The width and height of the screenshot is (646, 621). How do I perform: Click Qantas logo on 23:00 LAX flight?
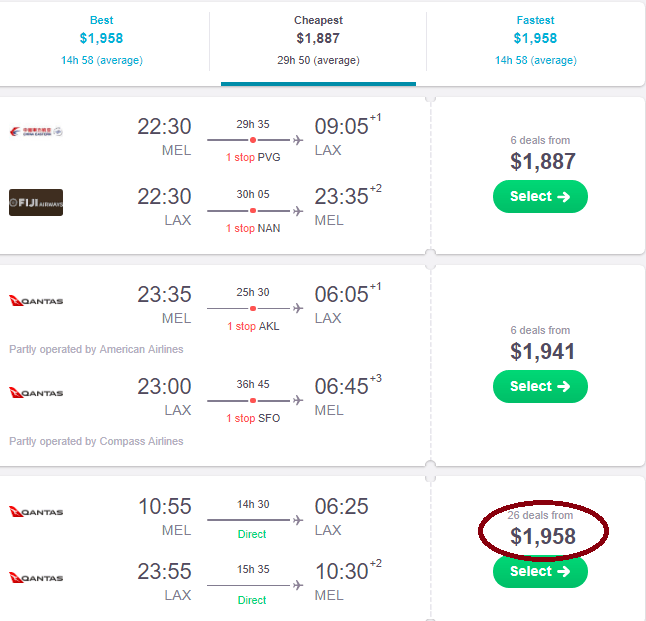(x=36, y=392)
